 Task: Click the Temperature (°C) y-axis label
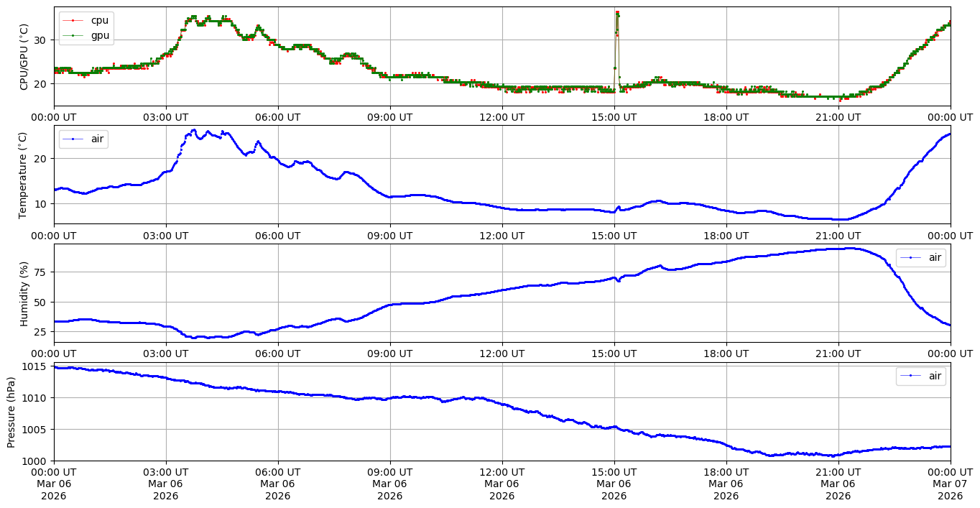tap(24, 175)
